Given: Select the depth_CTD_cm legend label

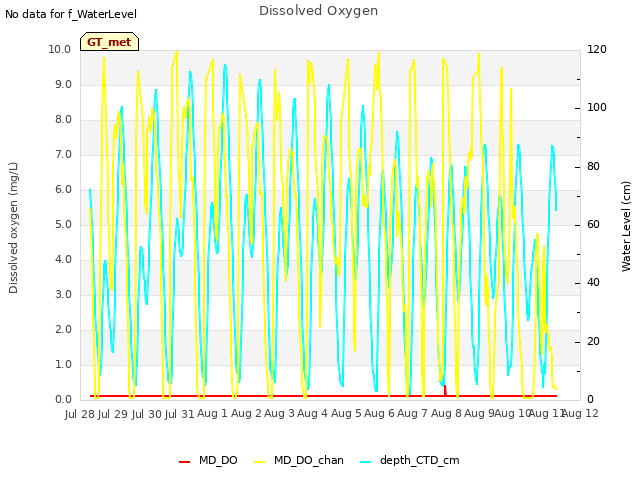Looking at the screenshot, I should [420, 461].
